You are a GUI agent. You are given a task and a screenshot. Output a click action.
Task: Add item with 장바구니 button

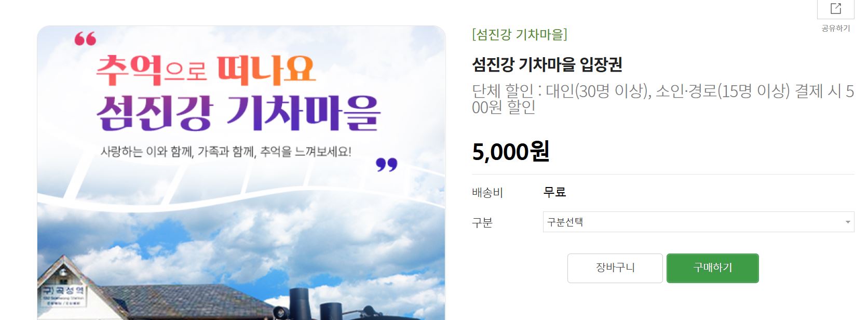(615, 268)
